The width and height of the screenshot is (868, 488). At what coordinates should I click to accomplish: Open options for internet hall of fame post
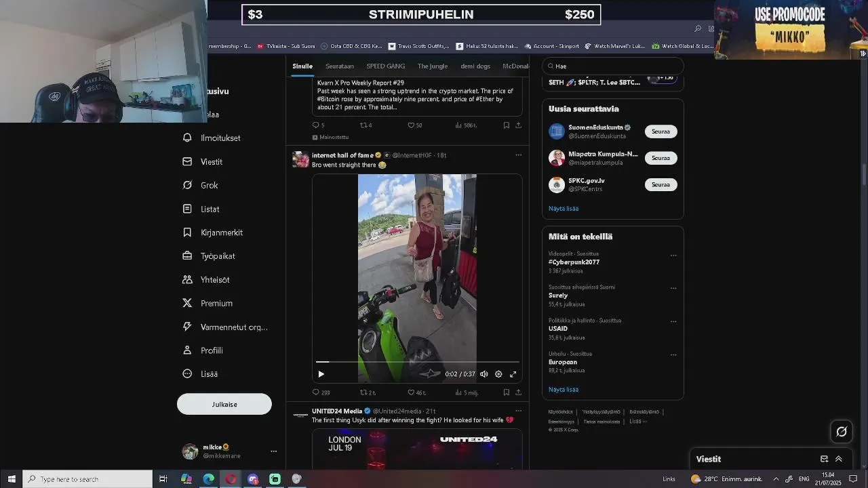(518, 155)
